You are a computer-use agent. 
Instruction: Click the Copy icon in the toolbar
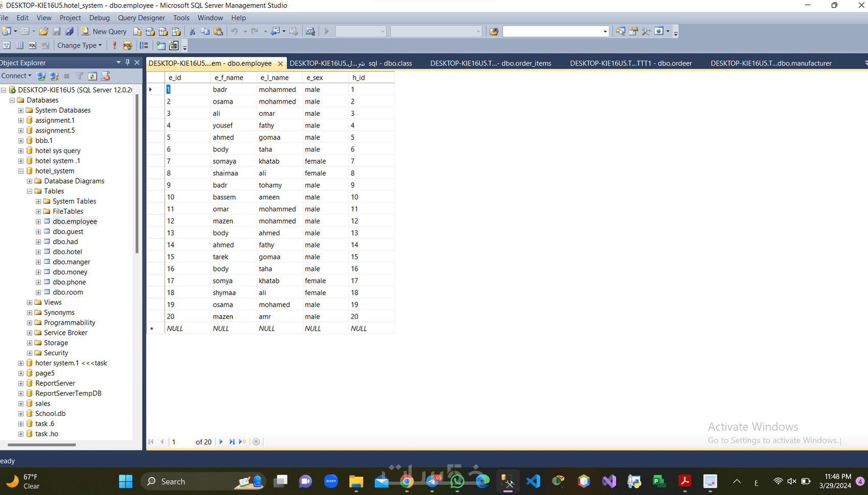[x=205, y=32]
